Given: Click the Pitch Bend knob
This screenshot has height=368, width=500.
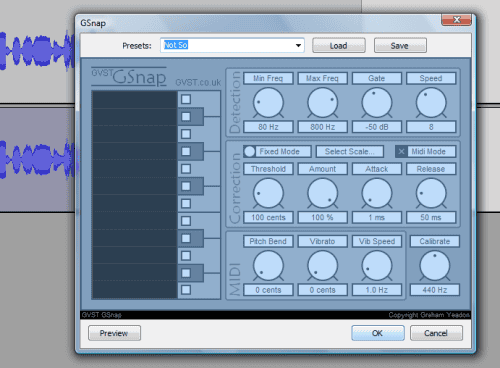Looking at the screenshot, I should (x=268, y=266).
